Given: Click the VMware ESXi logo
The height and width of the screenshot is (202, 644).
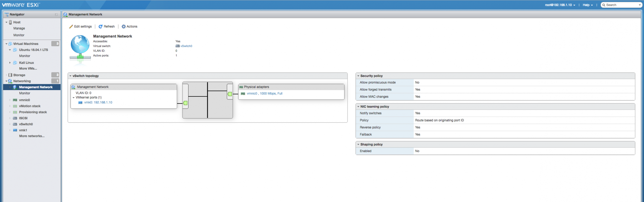Looking at the screenshot, I should click(21, 5).
